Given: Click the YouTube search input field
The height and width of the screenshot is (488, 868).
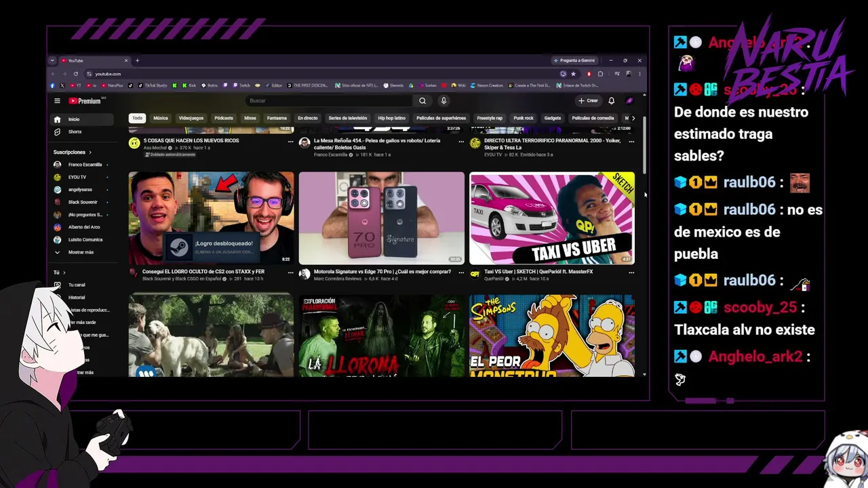Looking at the screenshot, I should 330,101.
